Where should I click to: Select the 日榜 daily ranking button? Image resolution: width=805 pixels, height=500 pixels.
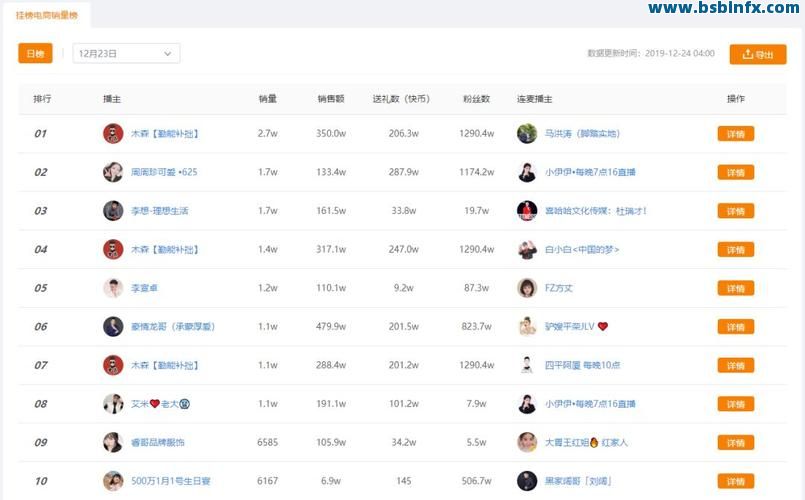point(35,54)
